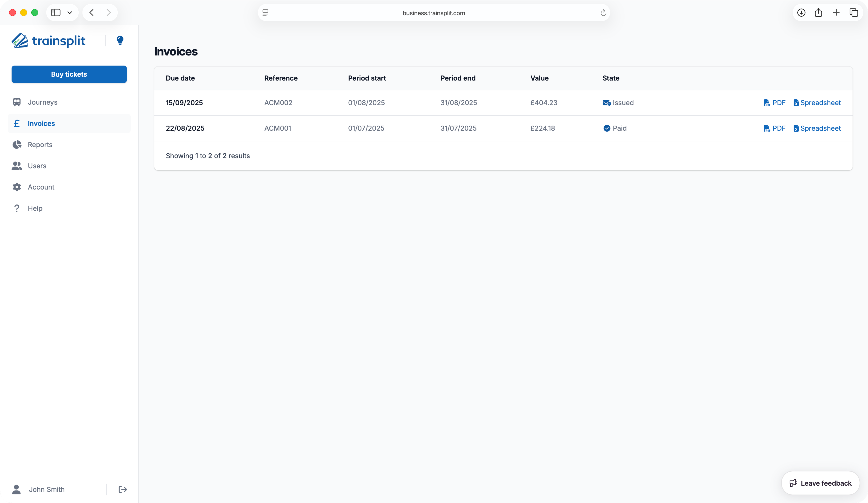Click the Leave feedback button
The width and height of the screenshot is (868, 503).
[820, 483]
